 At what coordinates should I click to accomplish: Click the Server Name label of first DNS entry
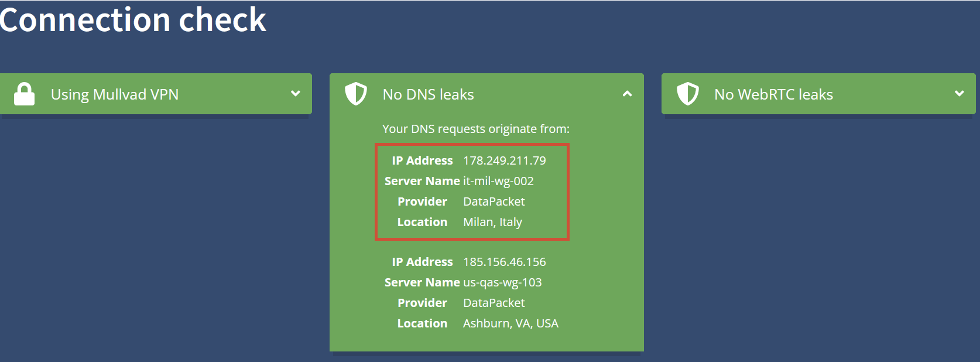click(x=422, y=181)
